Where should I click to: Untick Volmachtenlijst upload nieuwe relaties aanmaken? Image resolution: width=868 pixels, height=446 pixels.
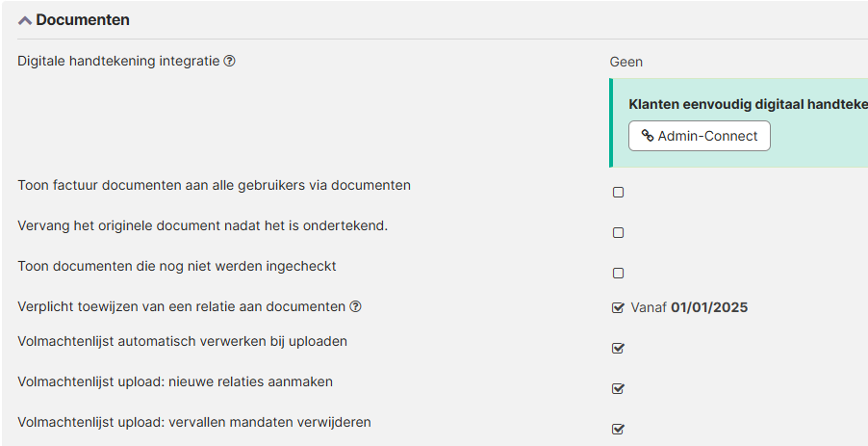pyautogui.click(x=619, y=388)
